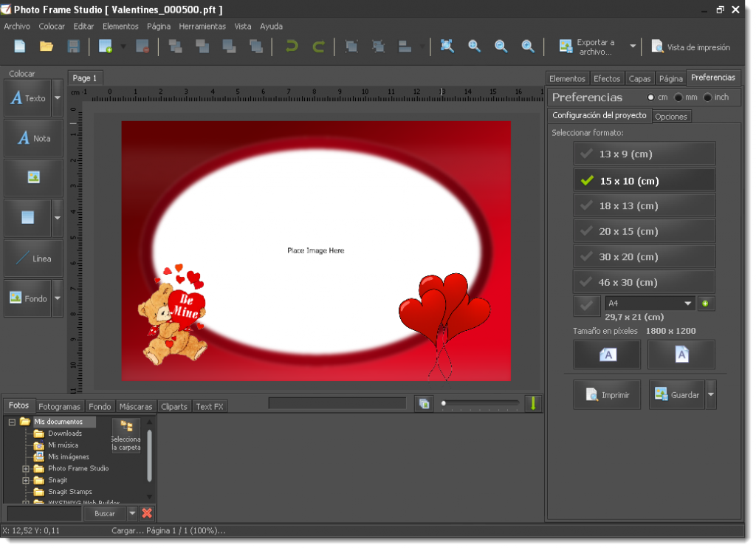The width and height of the screenshot is (756, 548).
Task: Click the Open folder icon in toolbar
Action: [47, 47]
